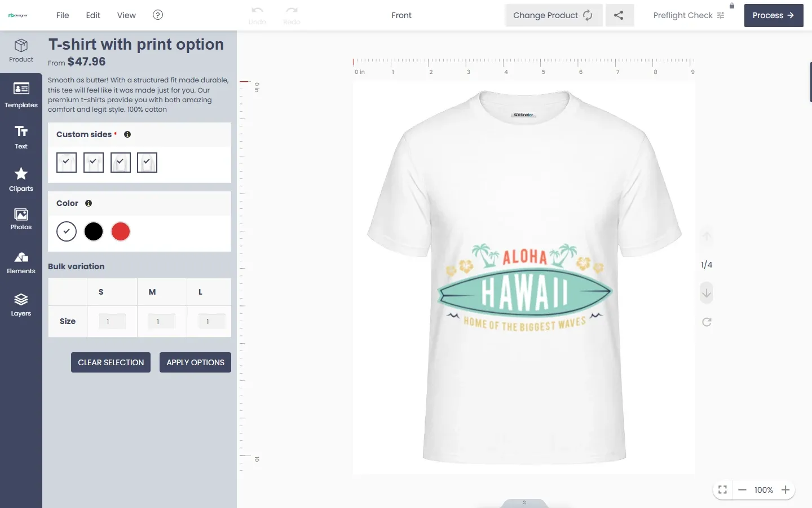Click APPLY OPTIONS button
The image size is (812, 508).
195,362
